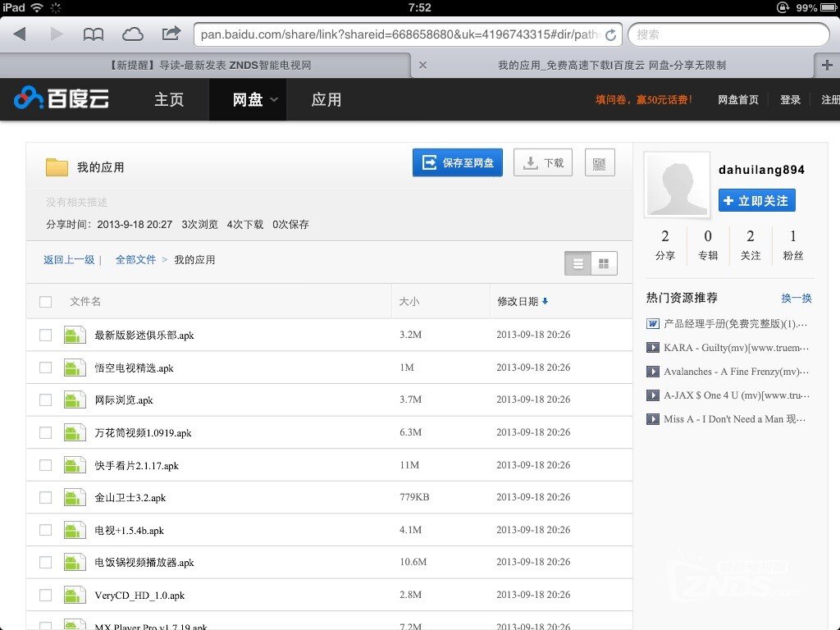
Task: Click video icon beside KARA - Guilty
Action: click(652, 348)
